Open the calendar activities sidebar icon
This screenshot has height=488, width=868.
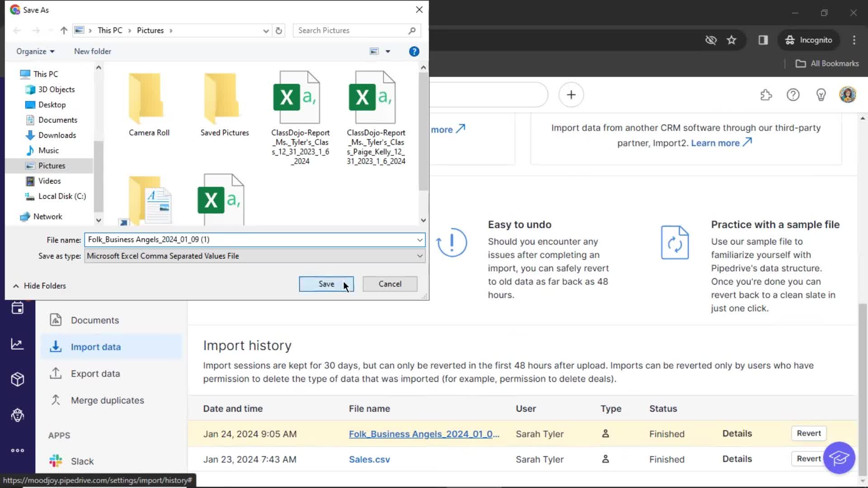pyautogui.click(x=18, y=308)
